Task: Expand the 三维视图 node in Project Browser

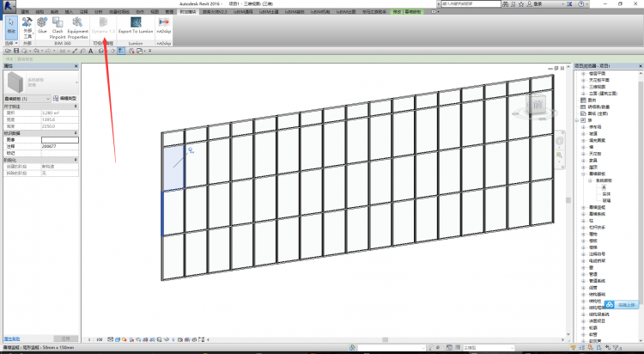Action: point(583,87)
